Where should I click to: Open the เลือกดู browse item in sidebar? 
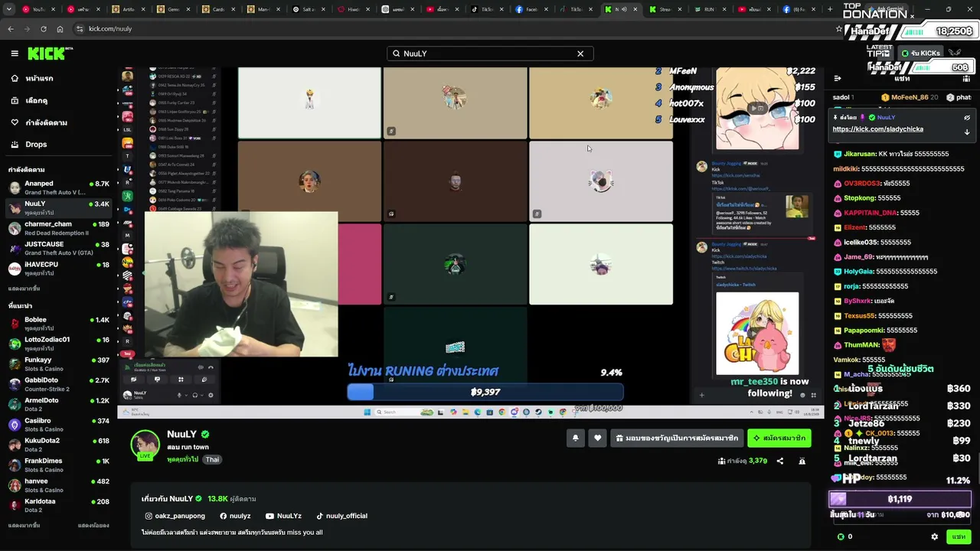click(29, 100)
